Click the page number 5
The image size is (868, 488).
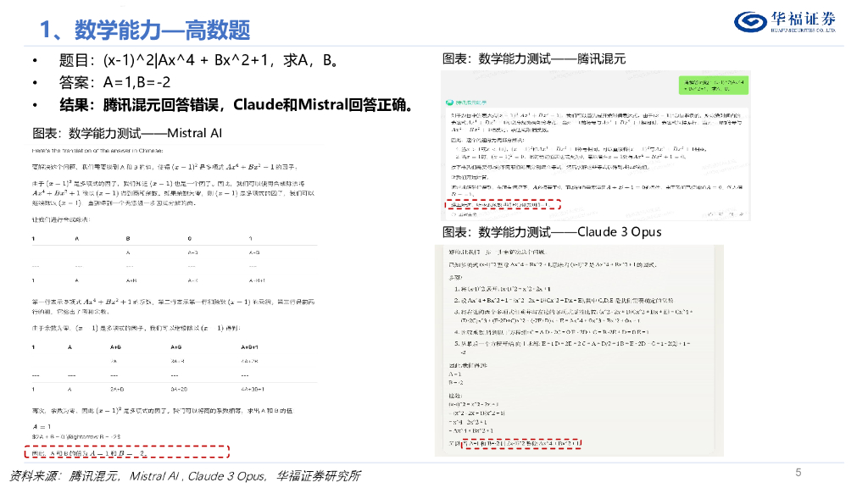click(x=798, y=472)
